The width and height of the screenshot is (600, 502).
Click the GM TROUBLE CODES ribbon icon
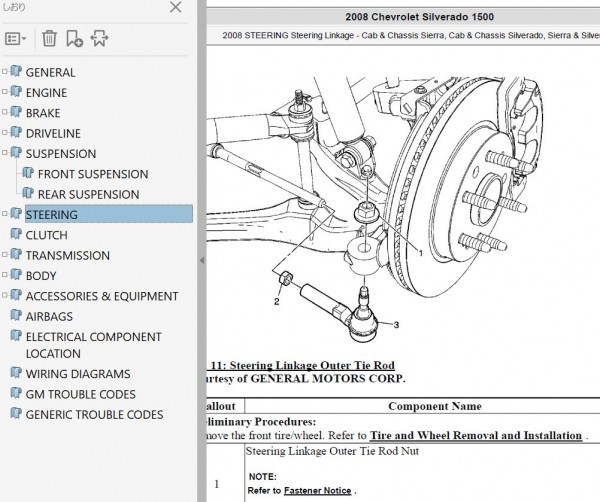point(16,393)
